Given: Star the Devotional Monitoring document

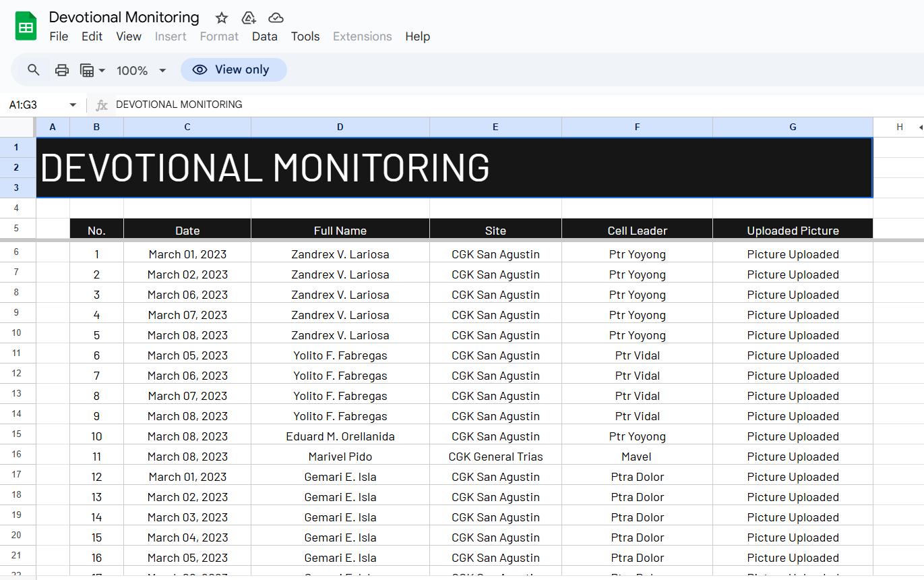Looking at the screenshot, I should (222, 18).
